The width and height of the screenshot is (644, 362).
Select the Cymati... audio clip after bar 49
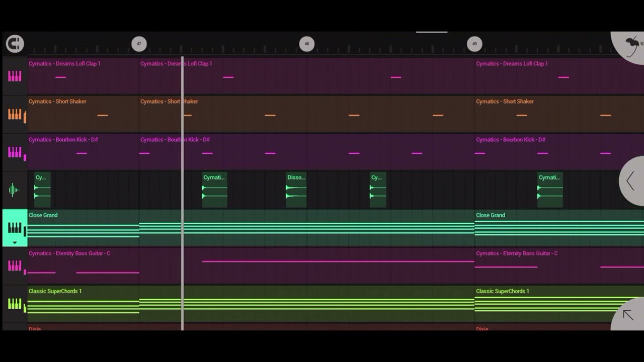(x=550, y=190)
